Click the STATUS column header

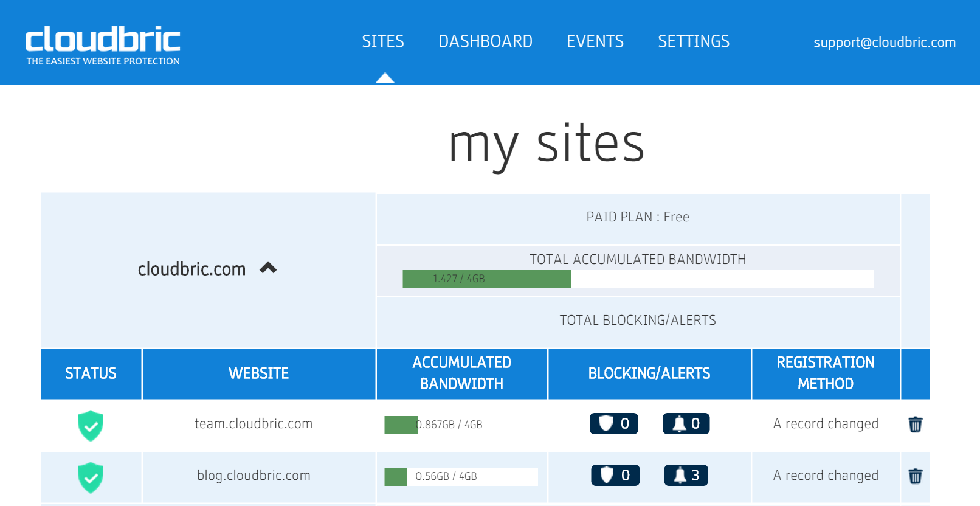[x=91, y=373]
